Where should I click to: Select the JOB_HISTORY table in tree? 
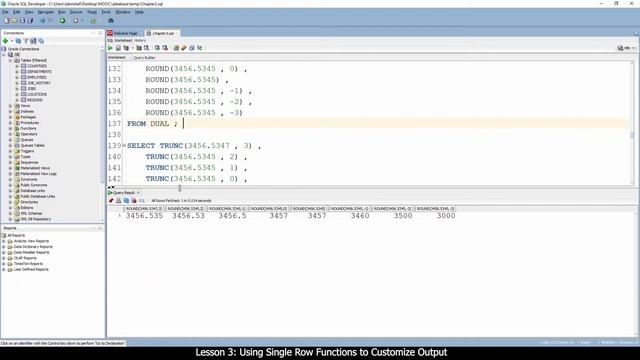click(38, 83)
